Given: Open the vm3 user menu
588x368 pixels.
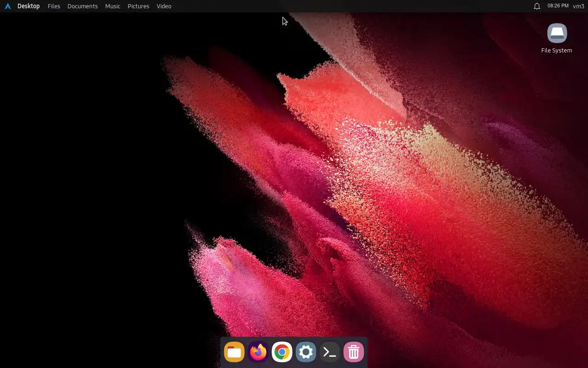Looking at the screenshot, I should click(x=578, y=6).
